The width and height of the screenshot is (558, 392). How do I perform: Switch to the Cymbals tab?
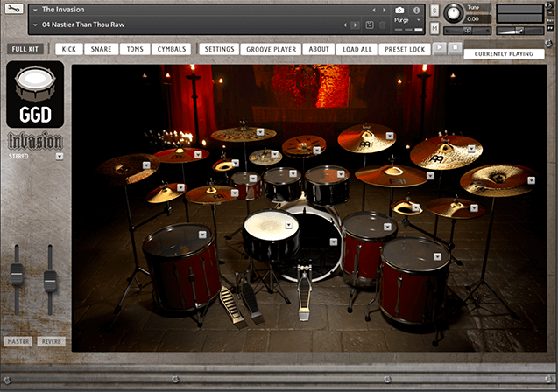pos(172,49)
